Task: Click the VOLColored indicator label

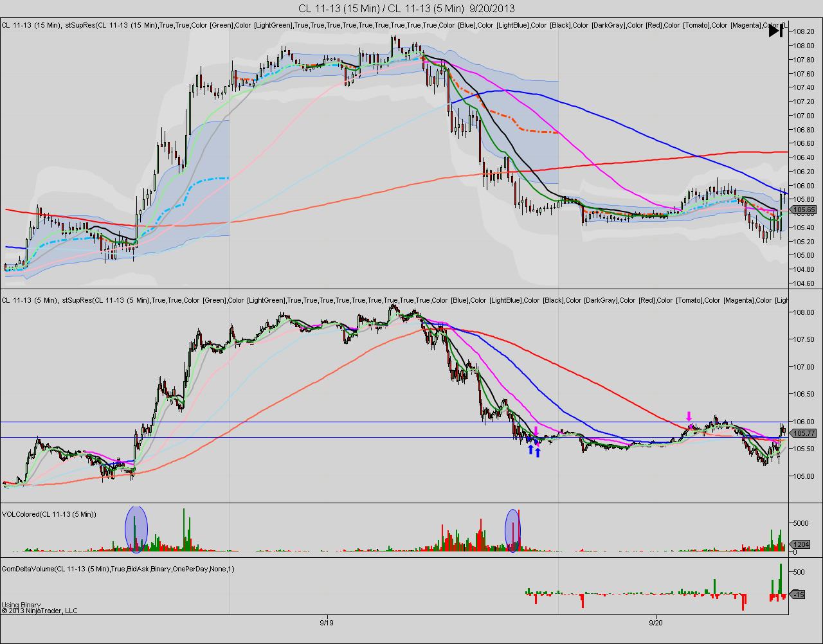Action: pos(49,514)
